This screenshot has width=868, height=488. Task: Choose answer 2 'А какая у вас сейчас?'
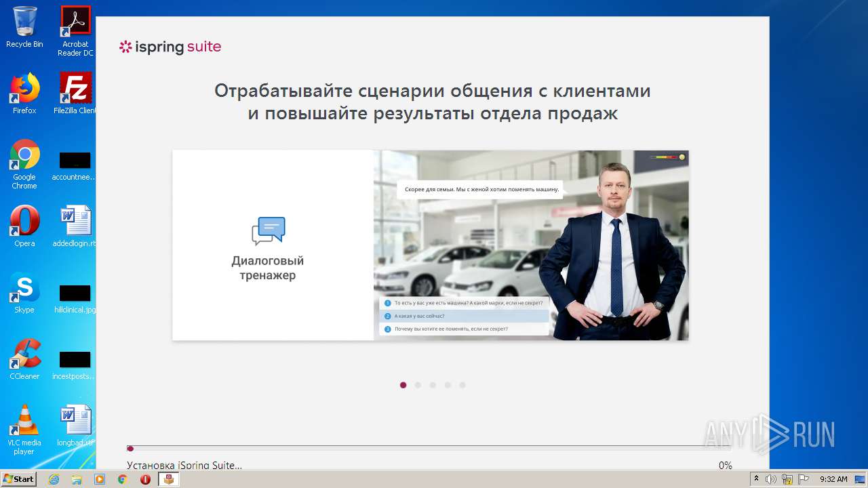point(464,316)
